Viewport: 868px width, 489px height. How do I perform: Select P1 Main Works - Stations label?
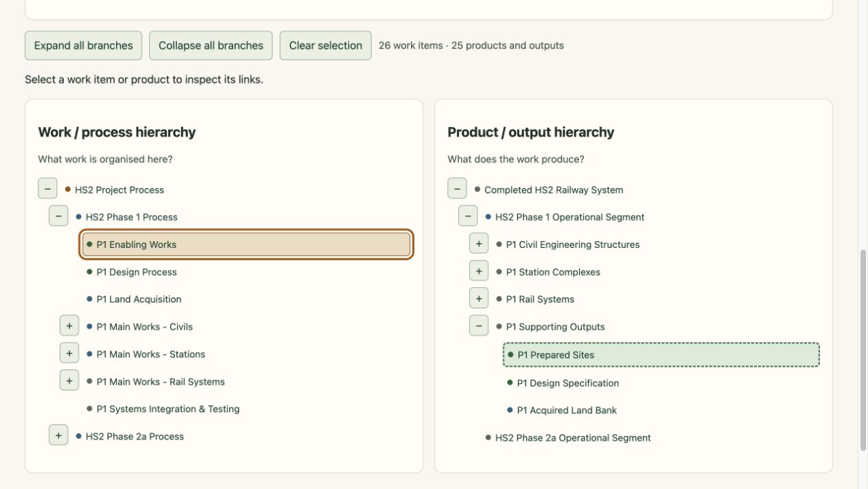(x=151, y=354)
